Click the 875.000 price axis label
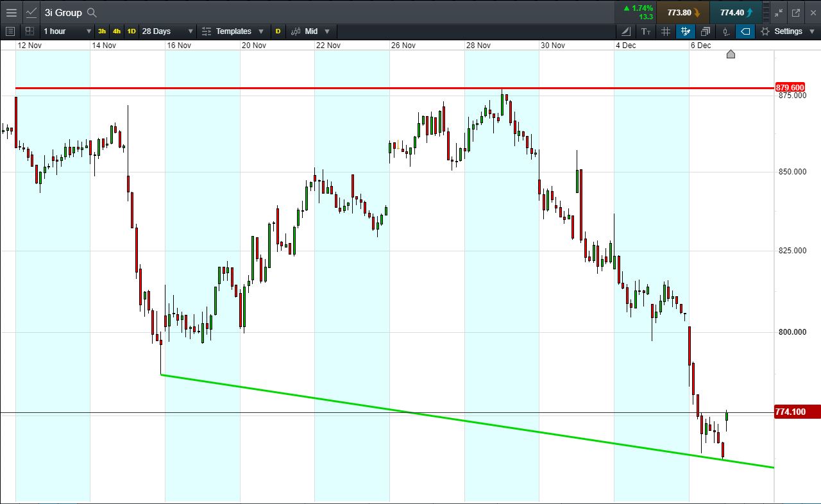This screenshot has height=504, width=821. (792, 96)
